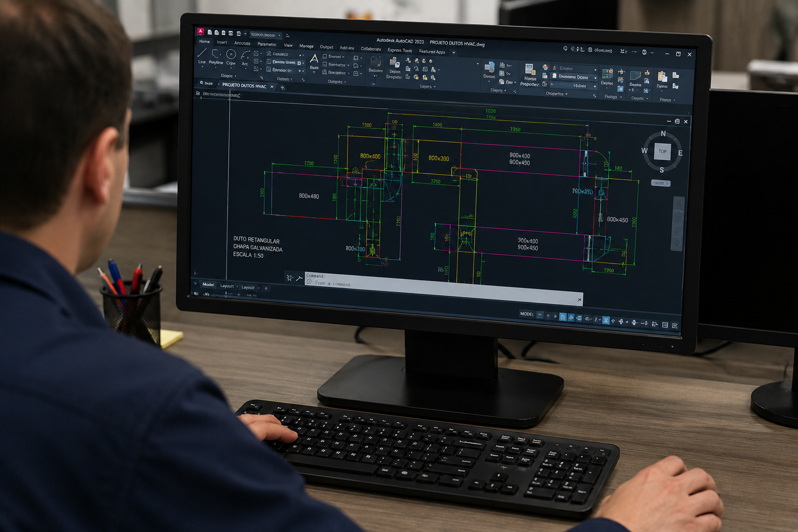Click the new drawing tab plus icon
Screen dimensions: 798x532
point(283,88)
